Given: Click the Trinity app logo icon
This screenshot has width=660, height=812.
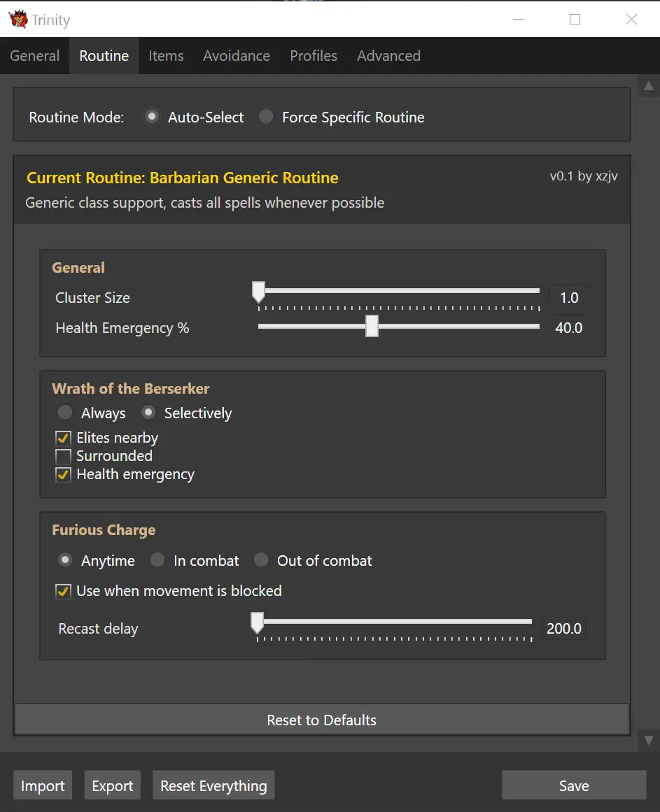Looking at the screenshot, I should coord(18,19).
